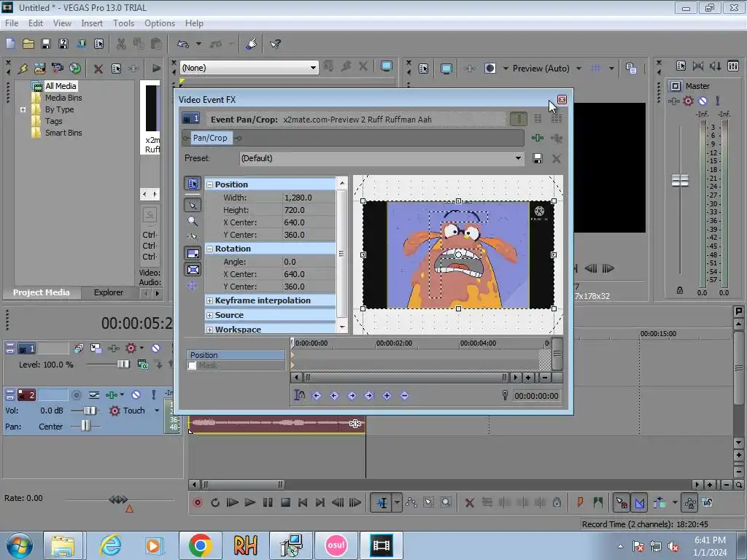This screenshot has width=747, height=560.
Task: Mute audio track 2
Action: [x=136, y=394]
